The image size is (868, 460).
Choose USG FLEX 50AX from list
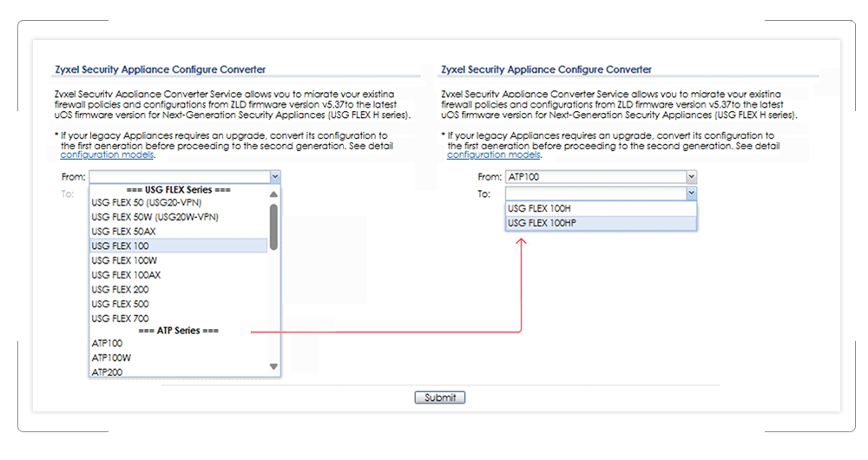(178, 232)
